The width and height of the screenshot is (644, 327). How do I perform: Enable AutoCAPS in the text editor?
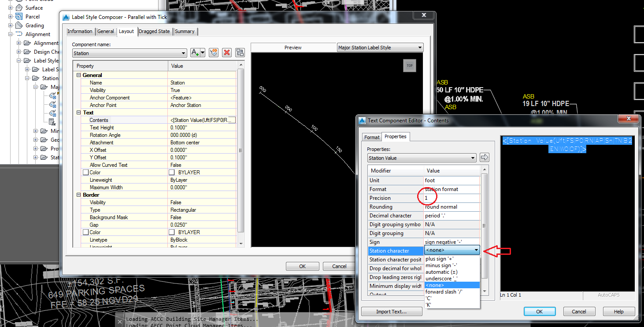(x=609, y=295)
